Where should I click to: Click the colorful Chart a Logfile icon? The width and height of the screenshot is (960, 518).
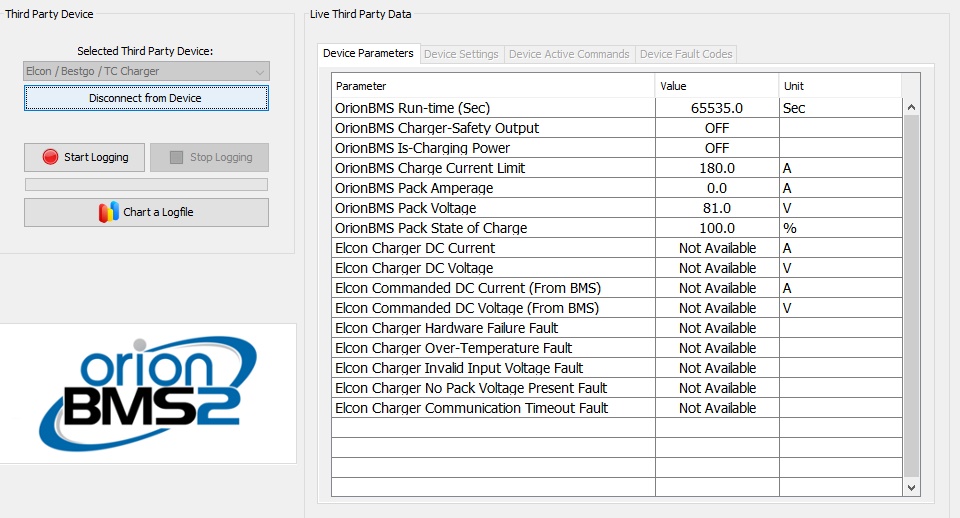109,212
